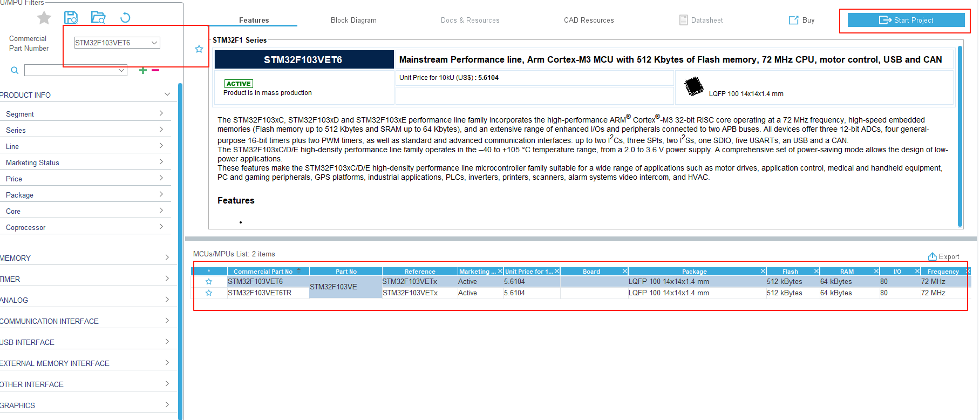Expand the MEMORY section
The image size is (980, 420).
167,258
